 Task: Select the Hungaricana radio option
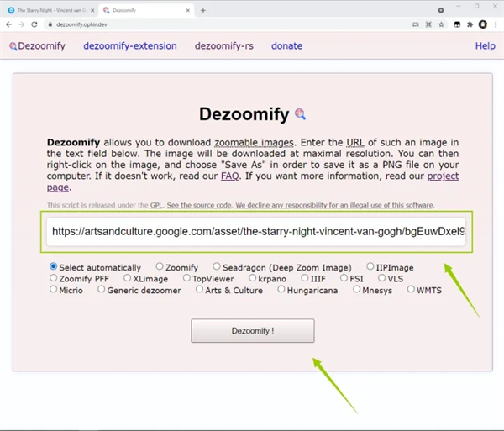pos(281,289)
